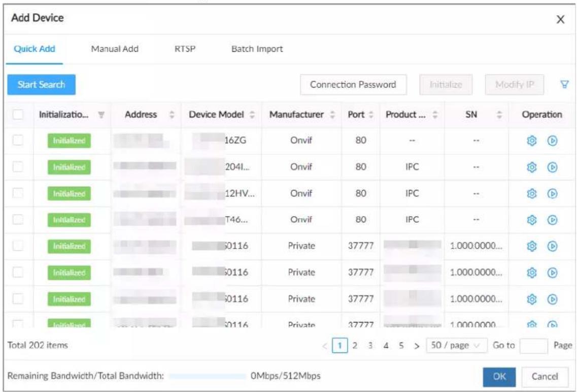Viewport: 577px width, 392px height.
Task: Play preview for the 16ZG device row
Action: coord(552,140)
